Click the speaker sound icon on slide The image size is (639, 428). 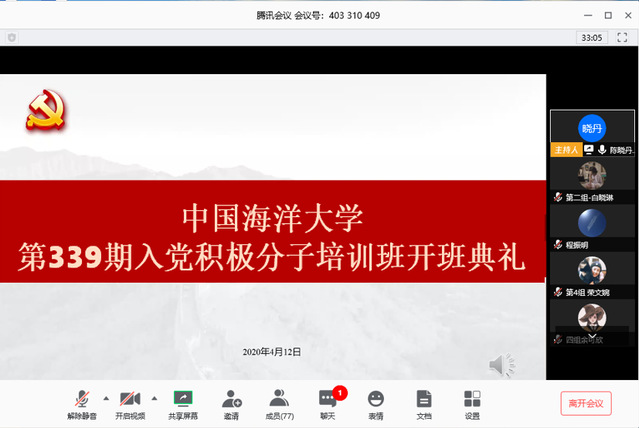coord(501,366)
